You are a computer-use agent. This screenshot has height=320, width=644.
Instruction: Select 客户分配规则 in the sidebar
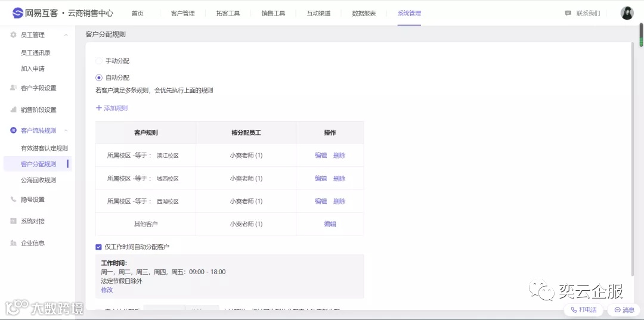pos(39,164)
